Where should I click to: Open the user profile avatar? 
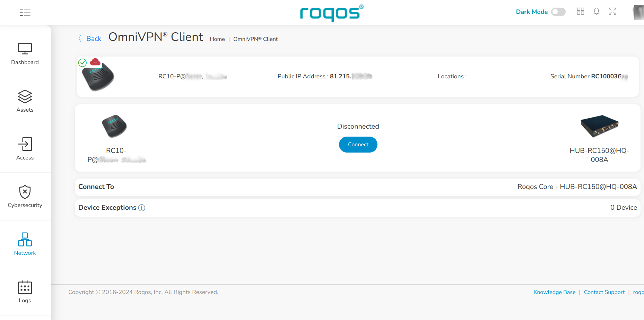tap(638, 12)
